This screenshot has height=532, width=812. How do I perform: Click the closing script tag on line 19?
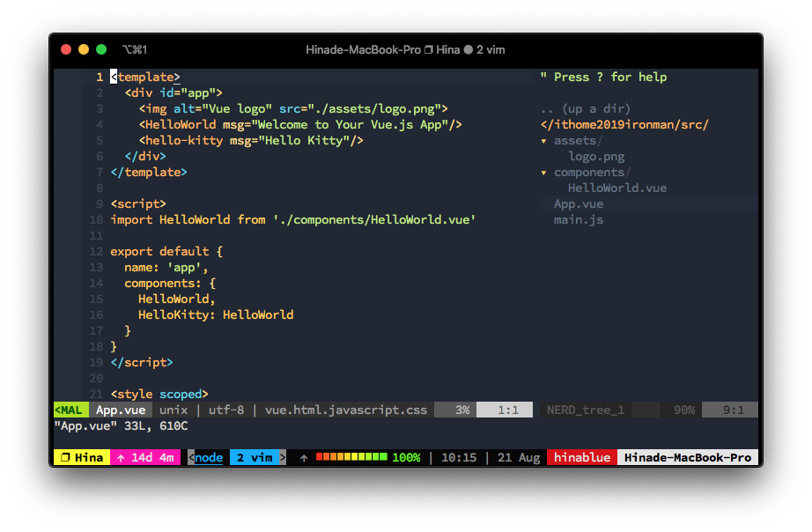pos(142,362)
